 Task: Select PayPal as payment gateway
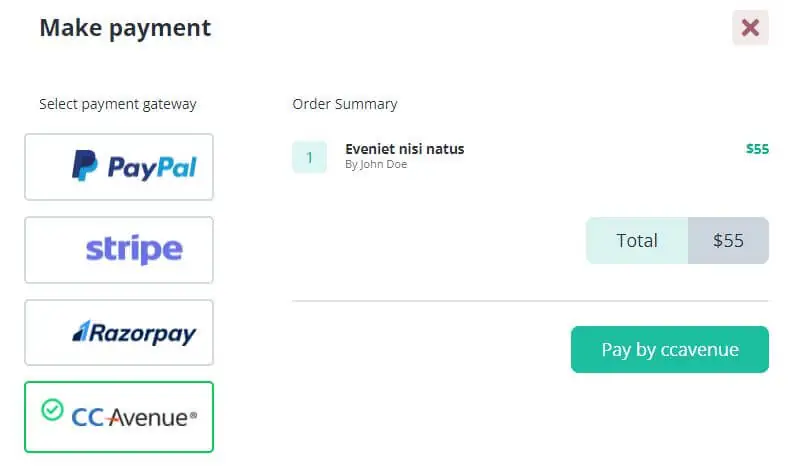coord(119,167)
